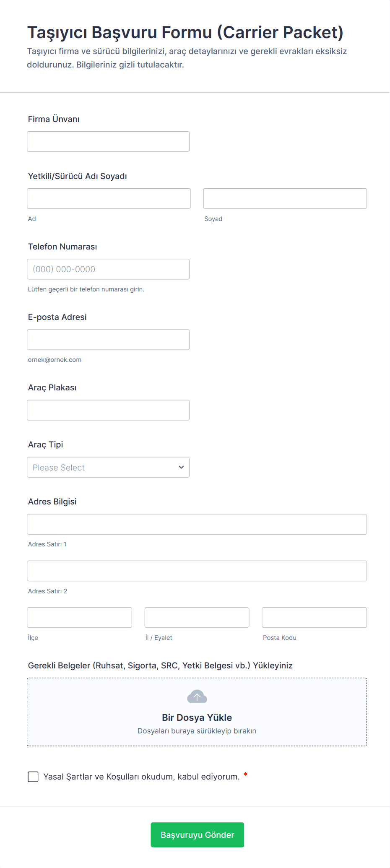Click the Yasal Şartlar ve Koşulları label text
This screenshot has width=390, height=868.
pyautogui.click(x=141, y=777)
